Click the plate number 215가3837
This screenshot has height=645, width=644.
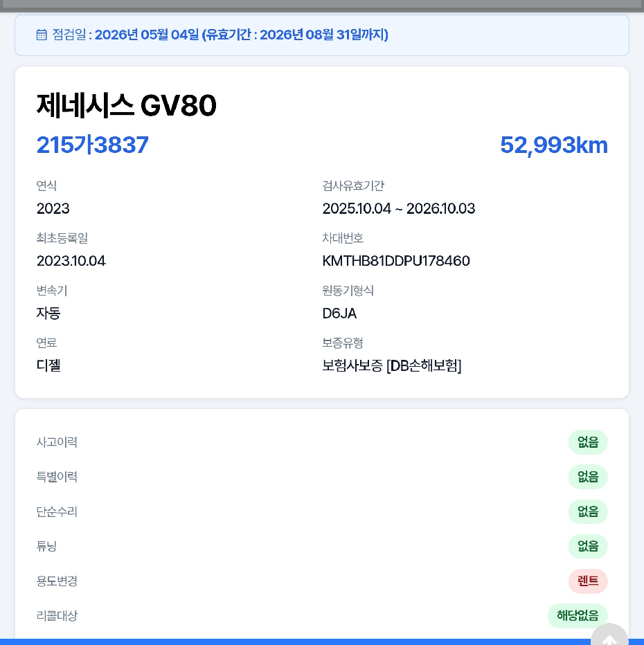click(x=93, y=145)
